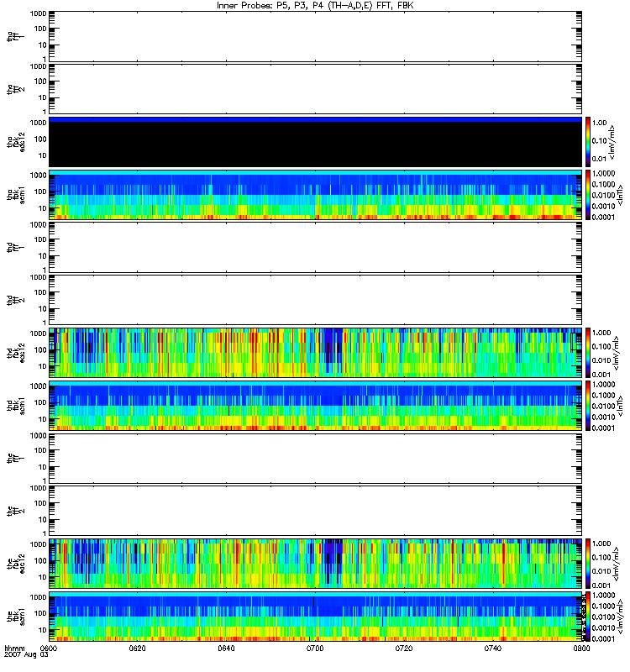This screenshot has height=672, width=630.
Task: Click the color bar beside the thd fbk edc12 panel
Action: [588, 353]
